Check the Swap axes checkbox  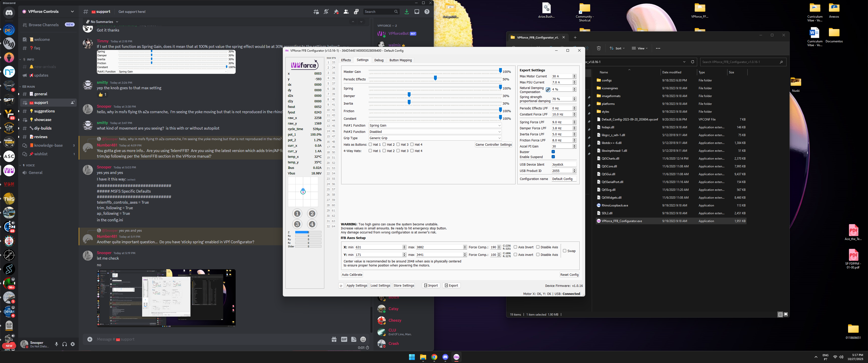564,251
